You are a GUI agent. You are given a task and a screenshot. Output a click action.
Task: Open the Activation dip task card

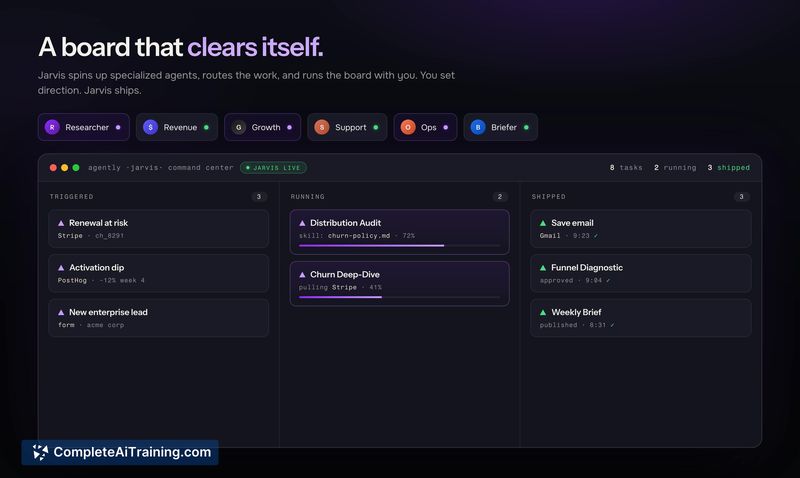(159, 273)
